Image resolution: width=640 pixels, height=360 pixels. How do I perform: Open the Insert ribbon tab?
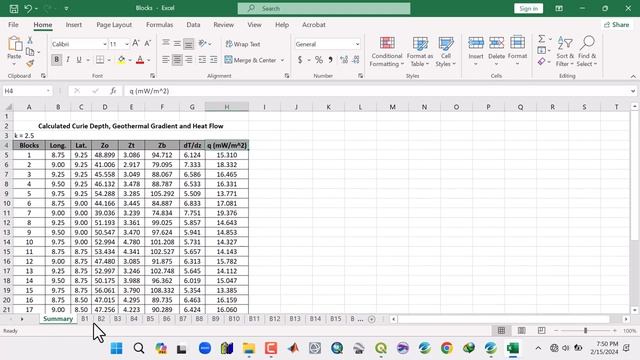pyautogui.click(x=73, y=25)
